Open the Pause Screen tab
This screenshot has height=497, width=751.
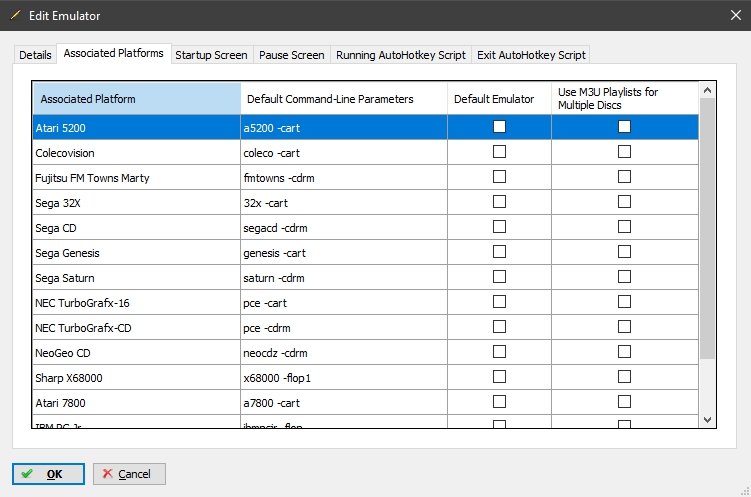(292, 55)
